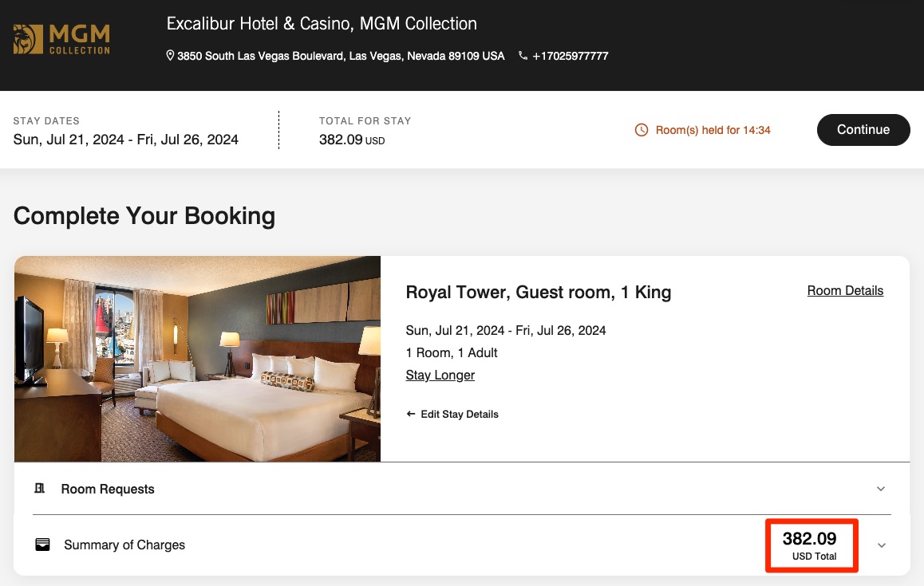Screen dimensions: 924x586
Task: Click the Stay Longer link
Action: pos(440,375)
